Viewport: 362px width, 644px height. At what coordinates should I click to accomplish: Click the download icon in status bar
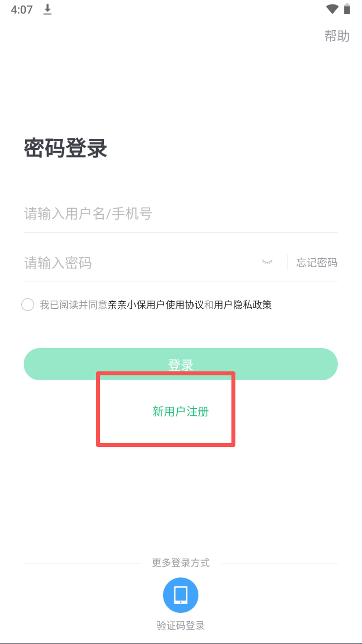(x=47, y=9)
